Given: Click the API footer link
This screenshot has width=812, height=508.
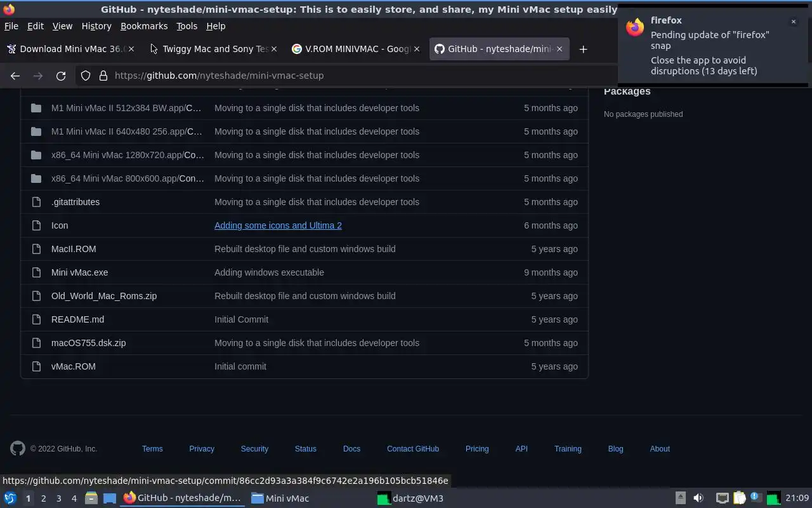Looking at the screenshot, I should click(521, 449).
